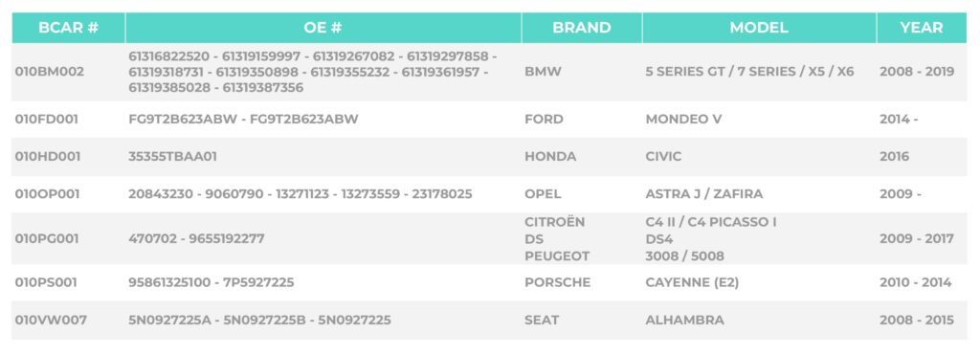980x355 pixels.
Task: Select part number 010PG001
Action: click(x=48, y=239)
